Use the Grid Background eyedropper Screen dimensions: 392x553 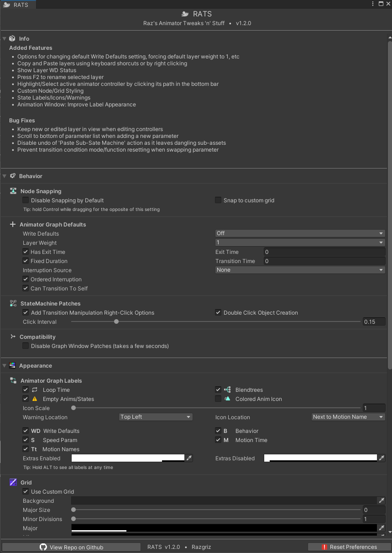point(382,500)
